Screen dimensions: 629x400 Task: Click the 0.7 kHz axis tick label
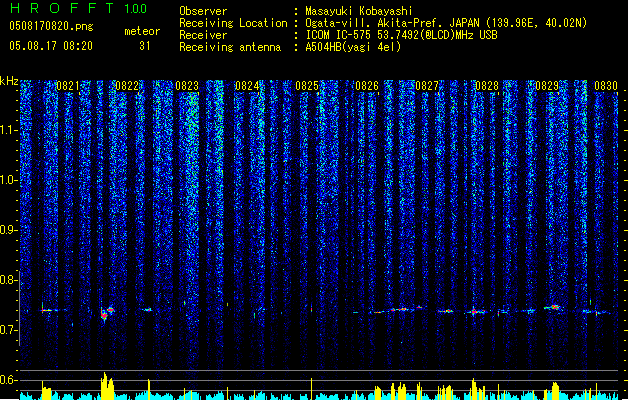click(x=9, y=330)
